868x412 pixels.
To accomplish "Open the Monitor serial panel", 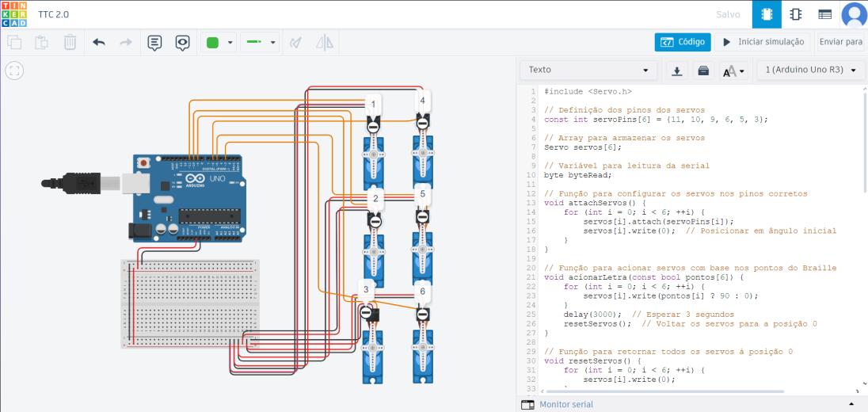I will click(565, 404).
